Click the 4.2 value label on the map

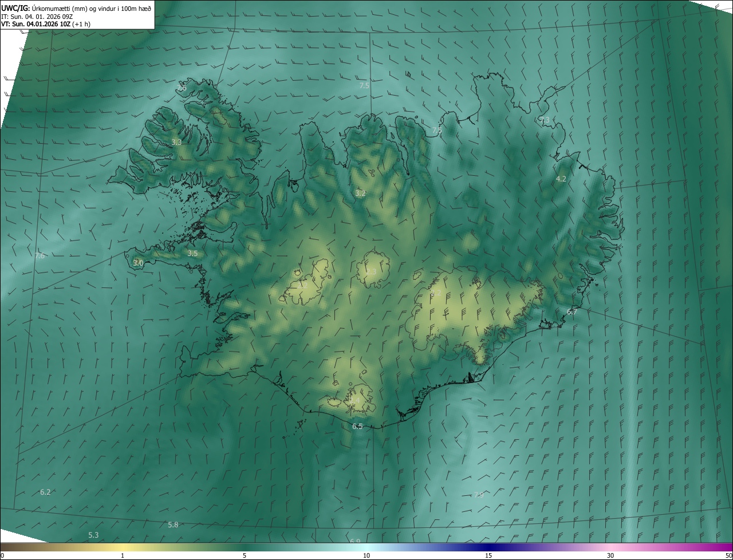(561, 179)
